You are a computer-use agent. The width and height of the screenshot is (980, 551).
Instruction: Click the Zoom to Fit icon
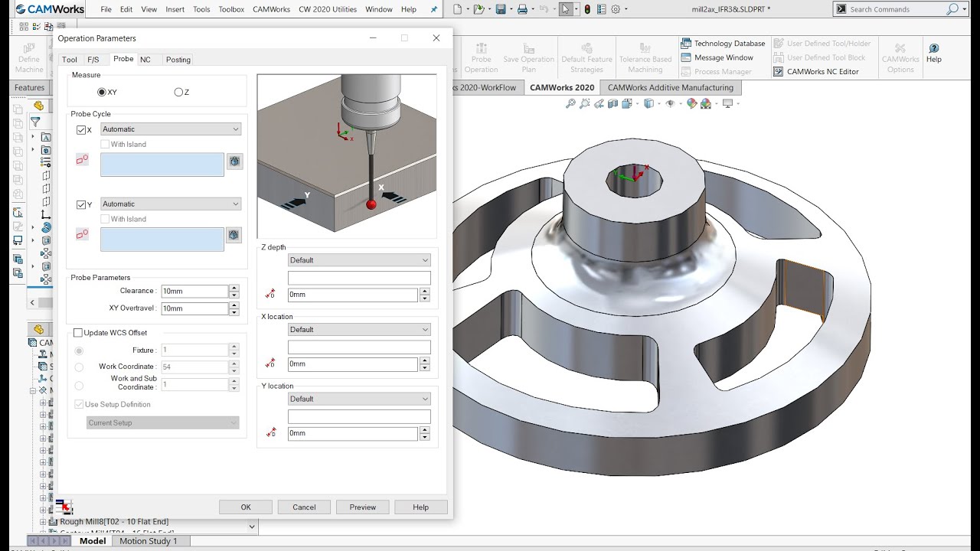tap(570, 103)
